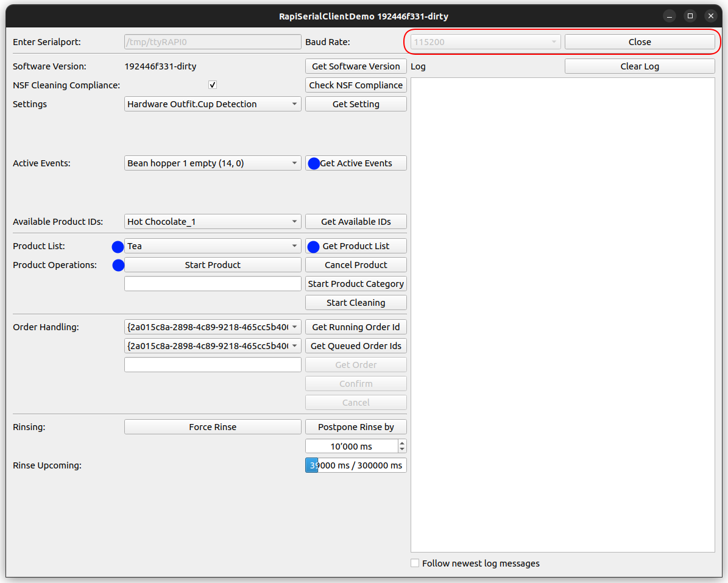Screen dimensions: 728x583
Task: Click the Get Software Version button
Action: 356,66
